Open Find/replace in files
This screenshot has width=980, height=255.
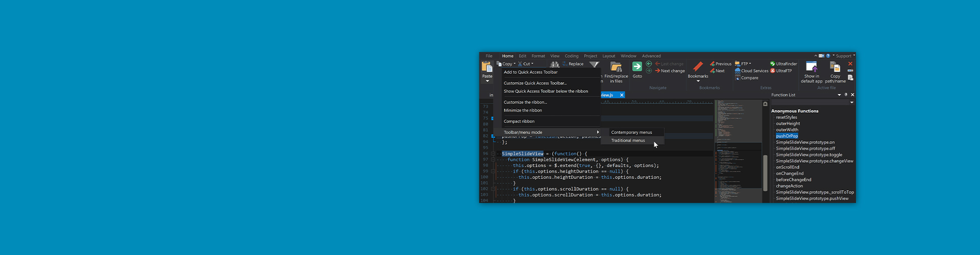pyautogui.click(x=616, y=72)
